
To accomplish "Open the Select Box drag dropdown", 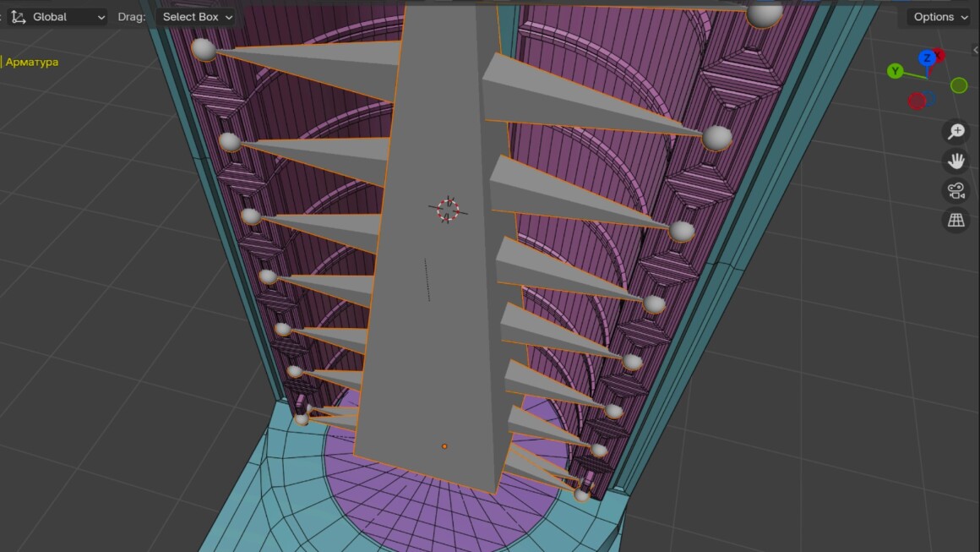I will pos(197,17).
